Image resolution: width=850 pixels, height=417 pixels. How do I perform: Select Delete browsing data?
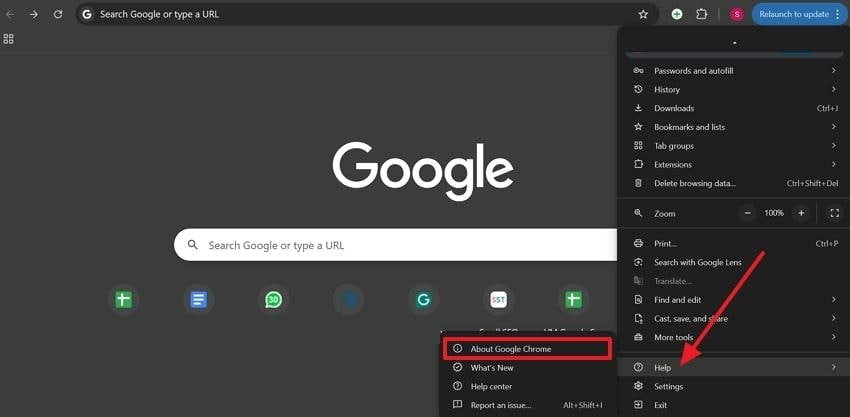tap(734, 183)
